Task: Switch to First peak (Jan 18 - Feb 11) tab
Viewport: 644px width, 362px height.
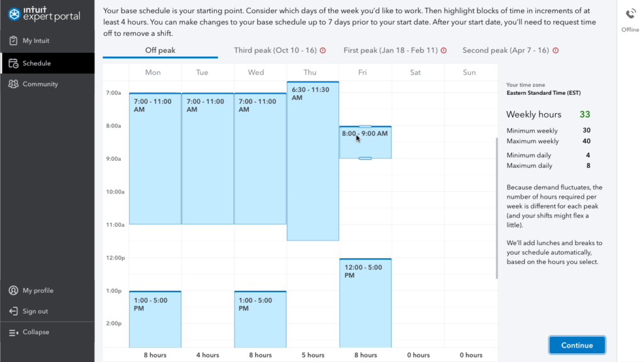Action: click(x=389, y=50)
